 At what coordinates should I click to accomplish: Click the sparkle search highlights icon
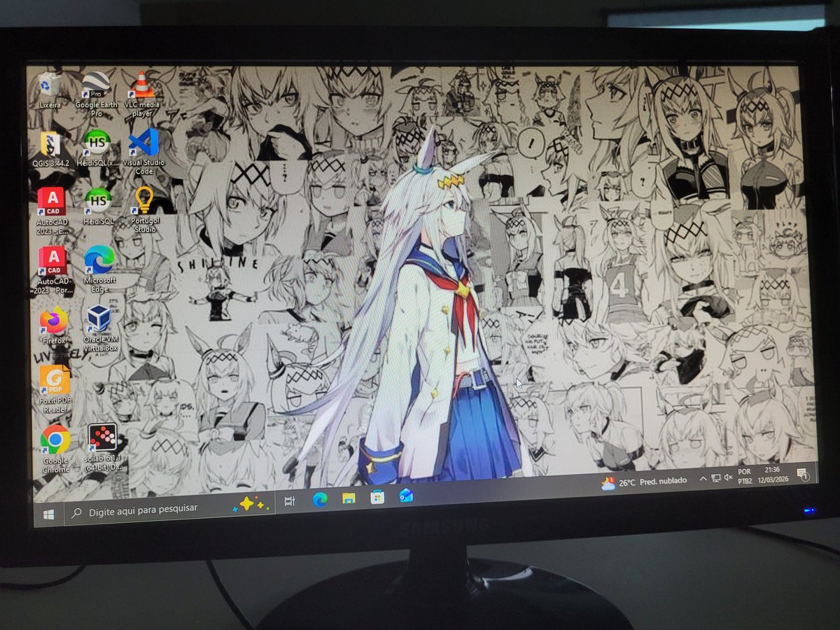(251, 504)
